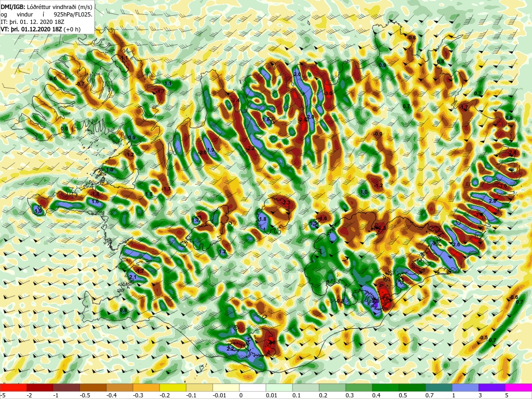Click the "(+0 h)" forecast offset text
This screenshot has height=399, width=532.
(72, 29)
